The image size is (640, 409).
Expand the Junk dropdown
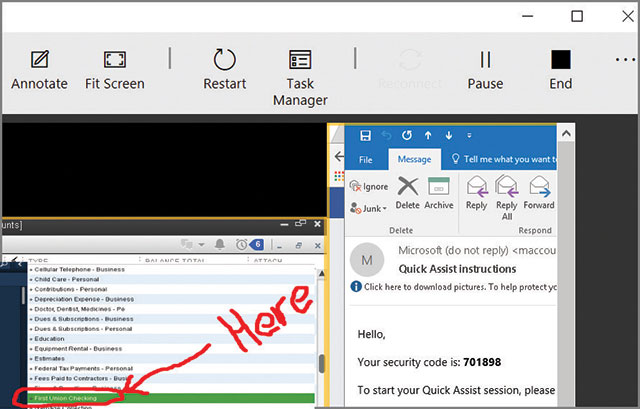pos(369,208)
